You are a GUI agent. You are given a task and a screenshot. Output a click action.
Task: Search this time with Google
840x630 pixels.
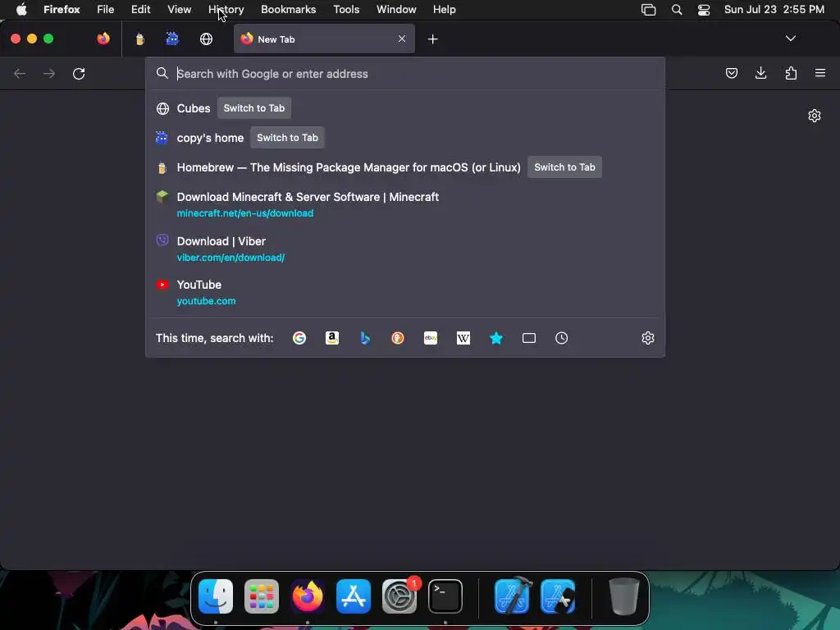(x=299, y=338)
